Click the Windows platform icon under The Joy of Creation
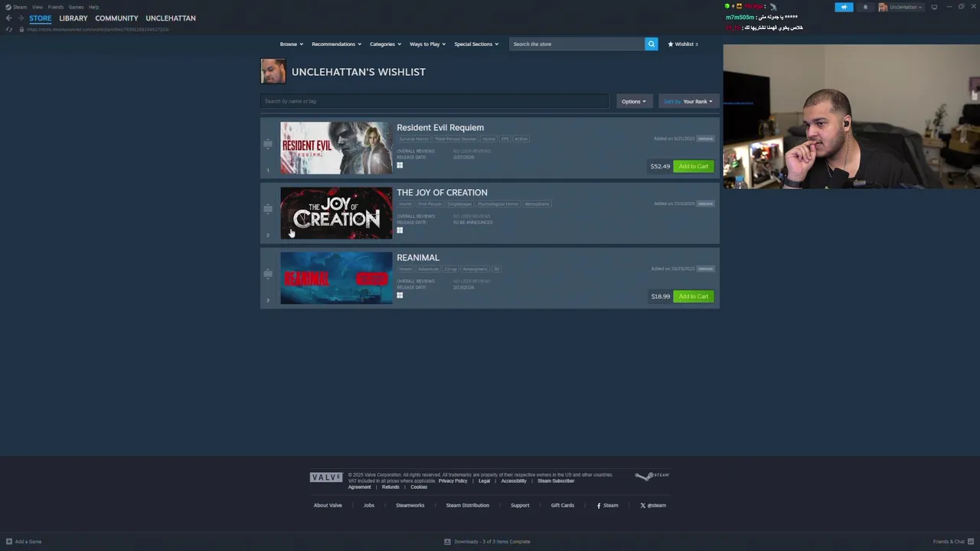Screen dimensions: 980x551 tap(400, 230)
